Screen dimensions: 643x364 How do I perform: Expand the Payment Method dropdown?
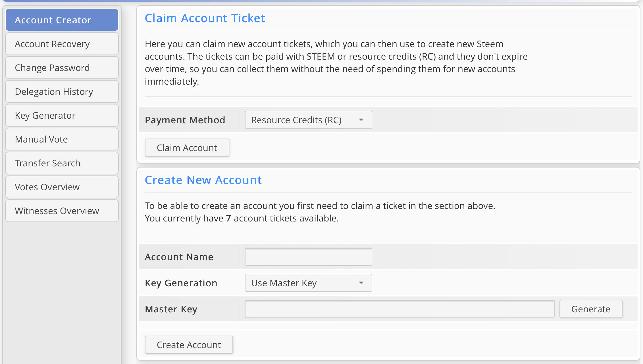pos(308,120)
